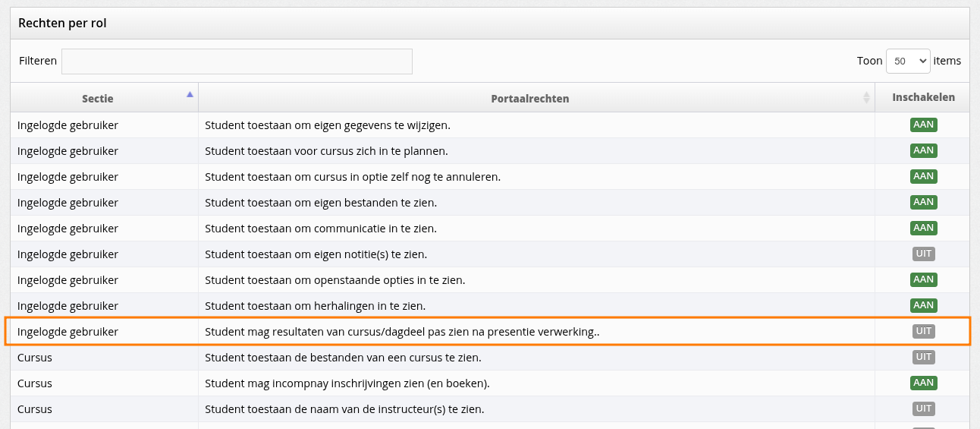Turn on 'bestanden van een cursus te zien'
Screen dimensions: 980x429
(923, 357)
